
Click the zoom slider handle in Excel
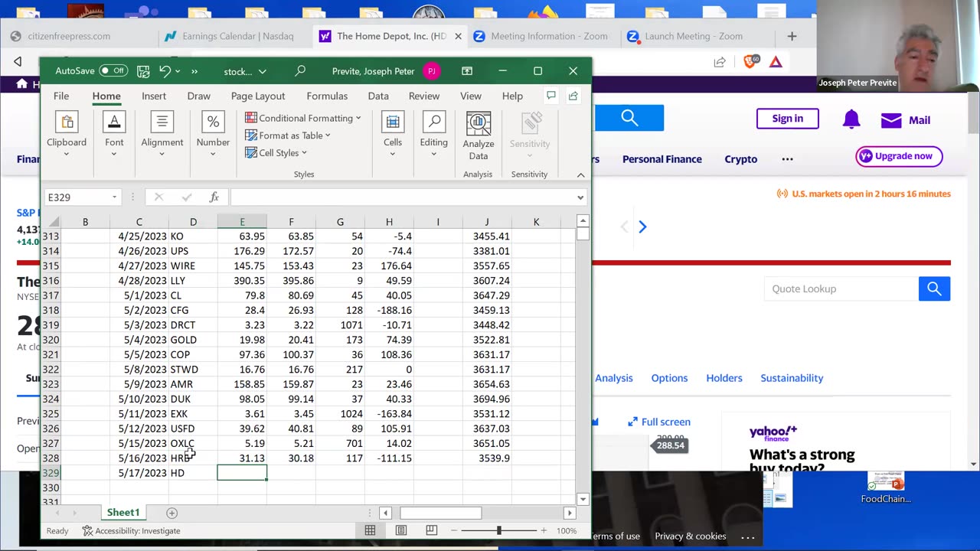tap(499, 531)
